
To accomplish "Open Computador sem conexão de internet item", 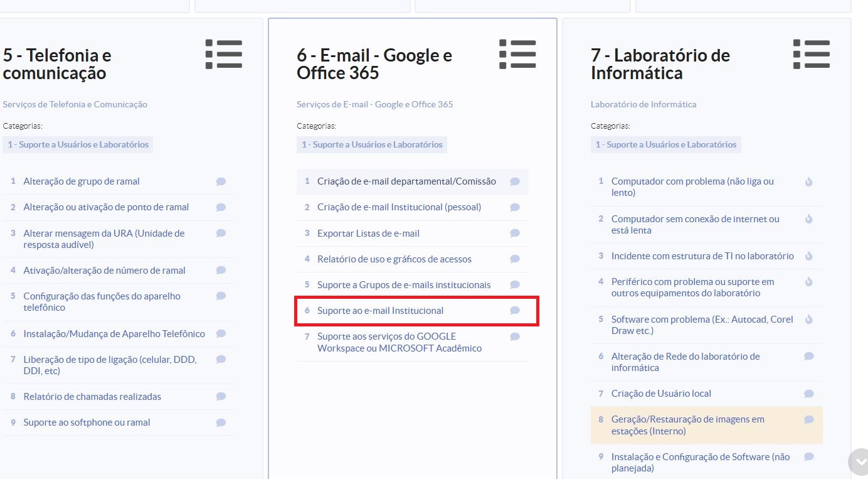I will click(695, 225).
